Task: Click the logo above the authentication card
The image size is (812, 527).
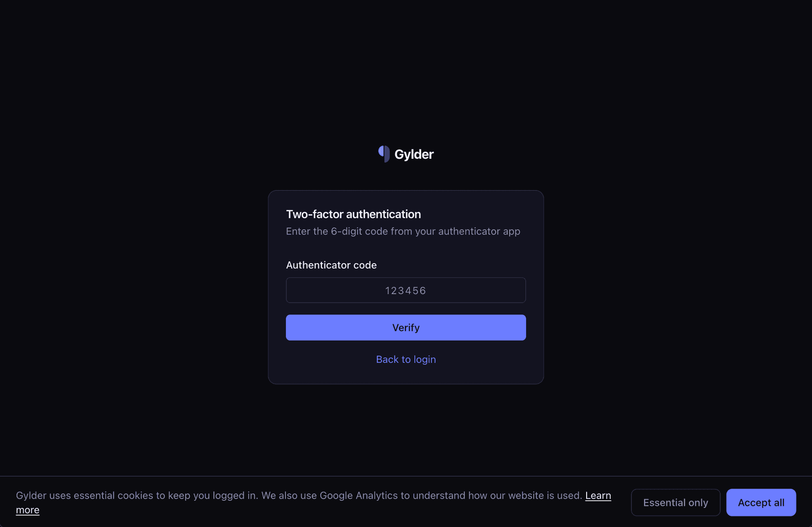Action: [x=405, y=154]
